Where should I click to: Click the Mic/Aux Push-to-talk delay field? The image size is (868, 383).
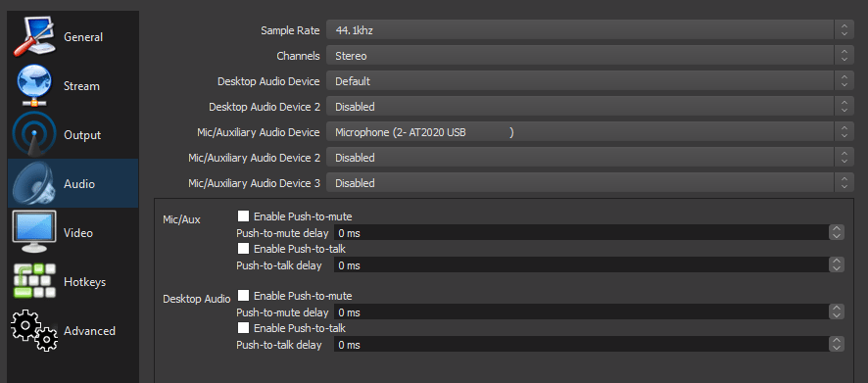pos(581,265)
